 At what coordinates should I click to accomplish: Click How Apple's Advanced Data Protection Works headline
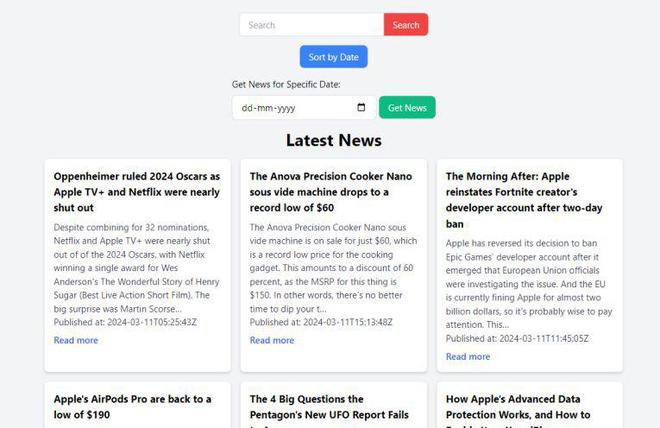click(x=518, y=410)
